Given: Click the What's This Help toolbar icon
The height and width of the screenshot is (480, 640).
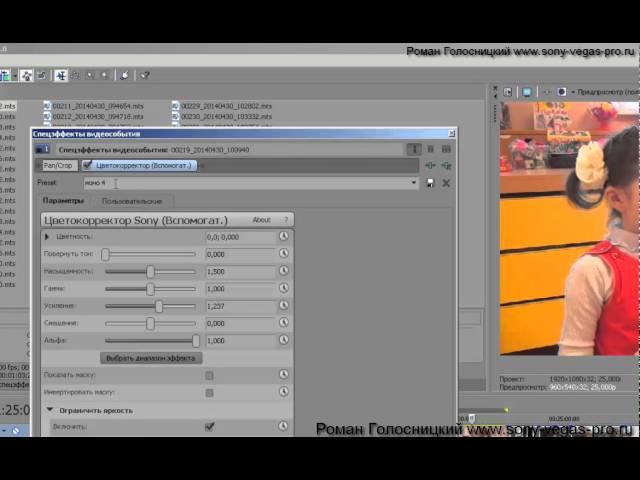Looking at the screenshot, I should (145, 76).
